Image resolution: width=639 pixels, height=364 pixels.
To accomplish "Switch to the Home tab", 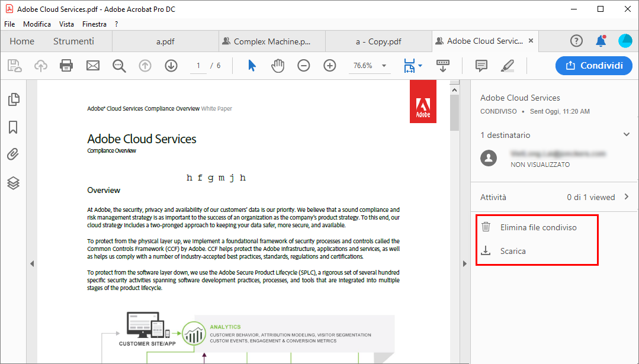I will point(22,41).
